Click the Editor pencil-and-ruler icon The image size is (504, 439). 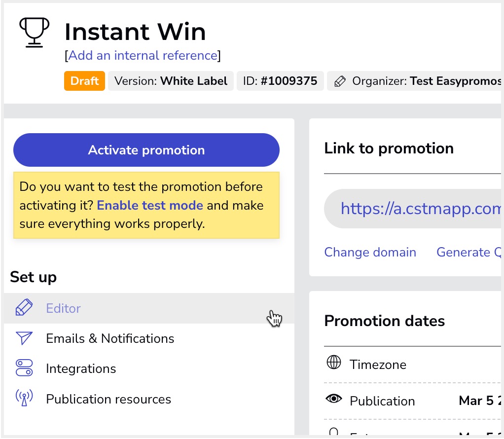click(x=24, y=308)
